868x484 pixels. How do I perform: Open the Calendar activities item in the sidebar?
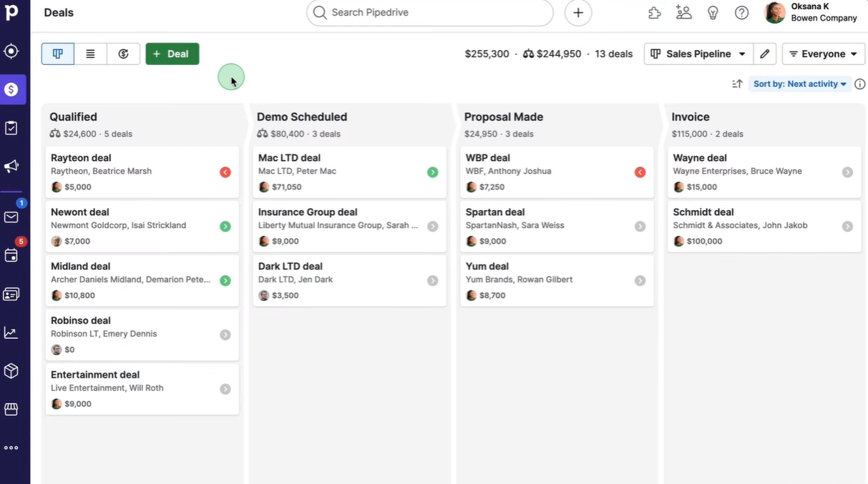(x=11, y=255)
